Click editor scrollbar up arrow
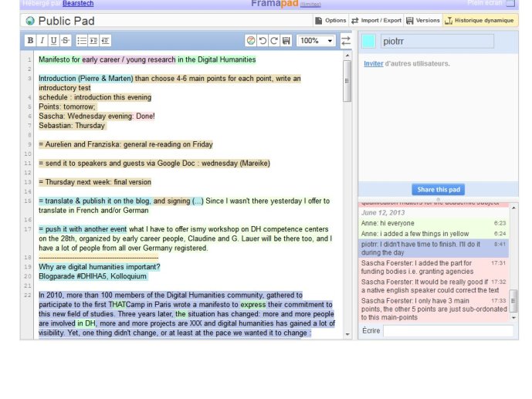This screenshot has width=532, height=399. click(x=347, y=56)
